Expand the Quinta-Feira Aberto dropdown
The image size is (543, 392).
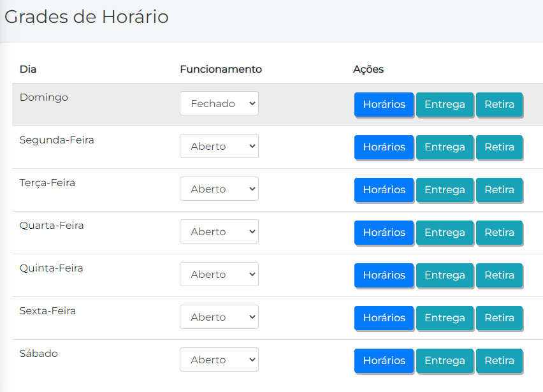[219, 274]
